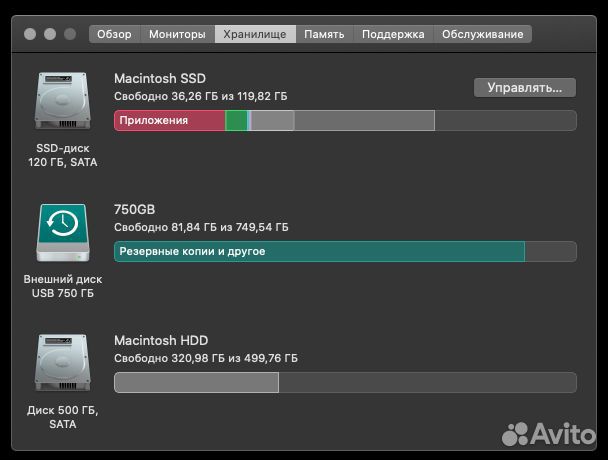The image size is (608, 460).
Task: Go to the Память tab
Action: pyautogui.click(x=324, y=34)
